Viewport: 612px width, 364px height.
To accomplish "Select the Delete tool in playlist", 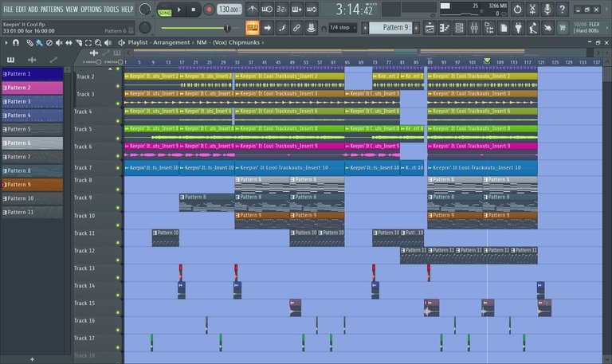I will pos(49,42).
